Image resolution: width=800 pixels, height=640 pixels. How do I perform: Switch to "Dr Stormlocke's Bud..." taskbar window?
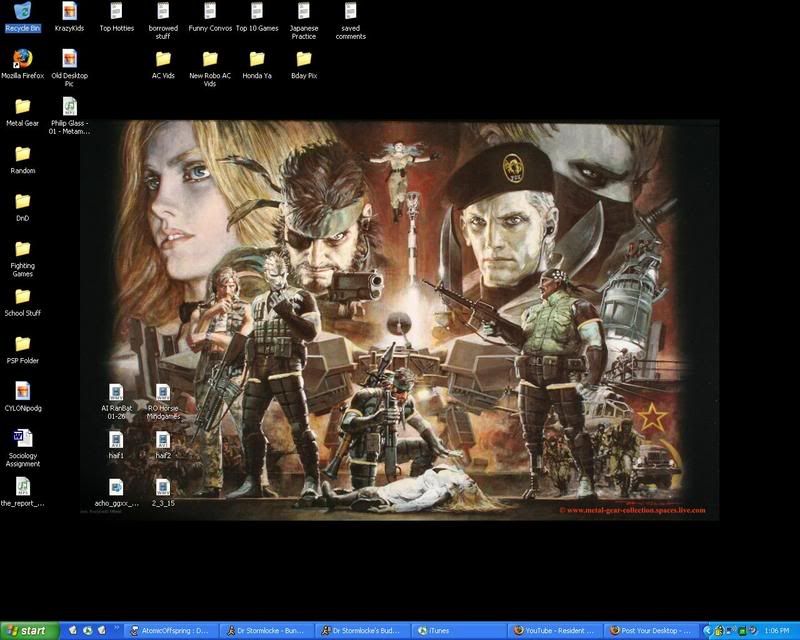pos(364,631)
